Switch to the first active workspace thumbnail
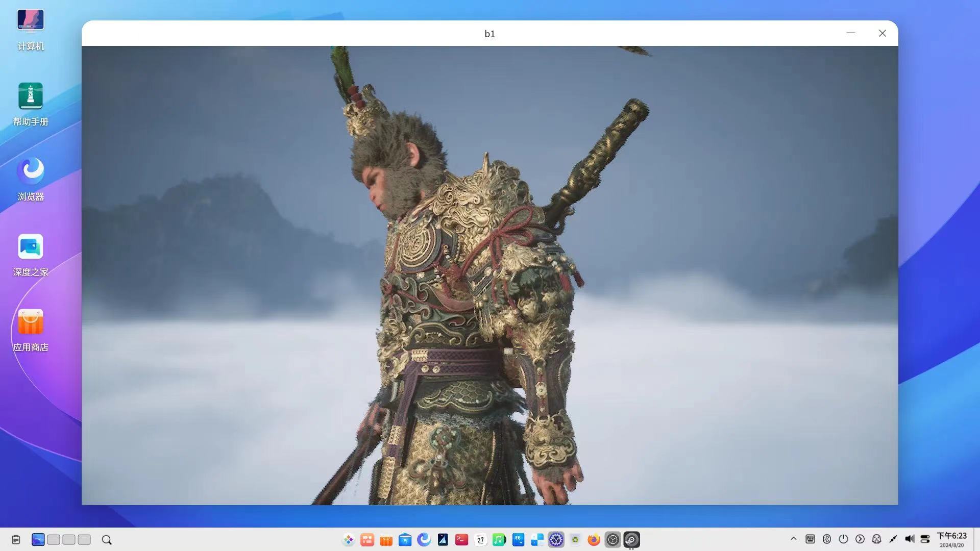This screenshot has height=551, width=980. tap(38, 539)
